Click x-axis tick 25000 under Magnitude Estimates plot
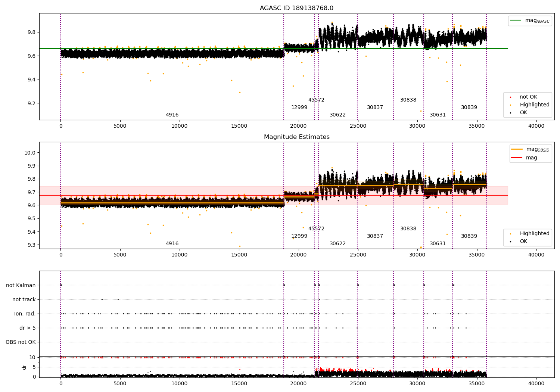Viewport: 560px width, 392px height. pyautogui.click(x=358, y=255)
